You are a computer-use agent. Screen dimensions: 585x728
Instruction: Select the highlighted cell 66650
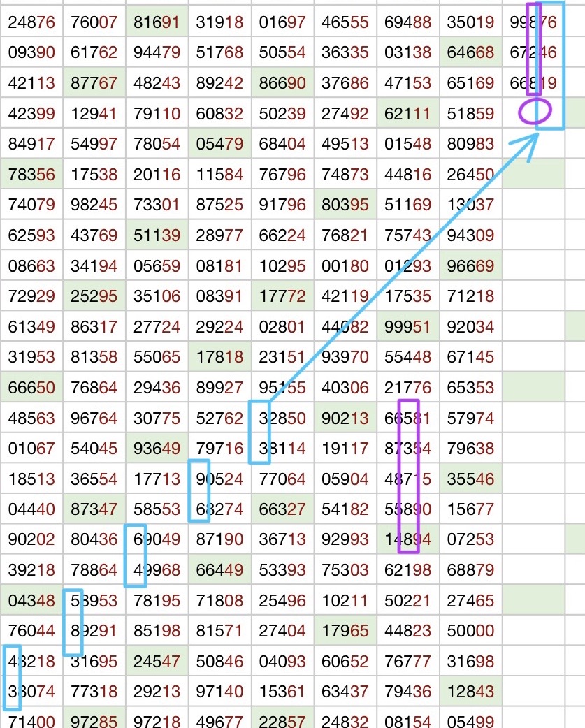(31, 388)
